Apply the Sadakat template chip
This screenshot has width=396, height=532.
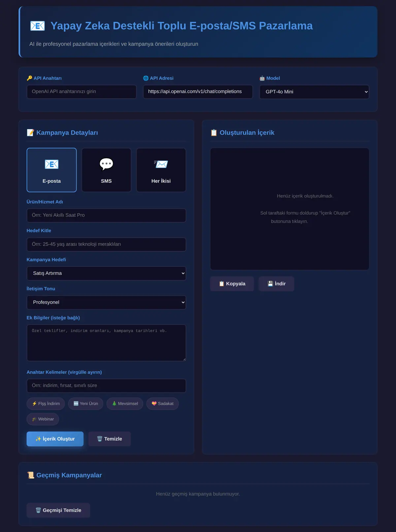163,404
